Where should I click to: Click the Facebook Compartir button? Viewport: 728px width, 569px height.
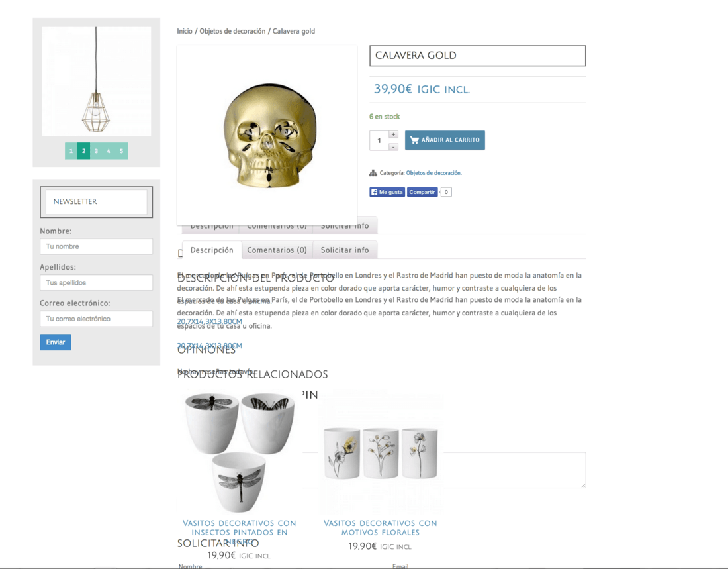pyautogui.click(x=422, y=192)
